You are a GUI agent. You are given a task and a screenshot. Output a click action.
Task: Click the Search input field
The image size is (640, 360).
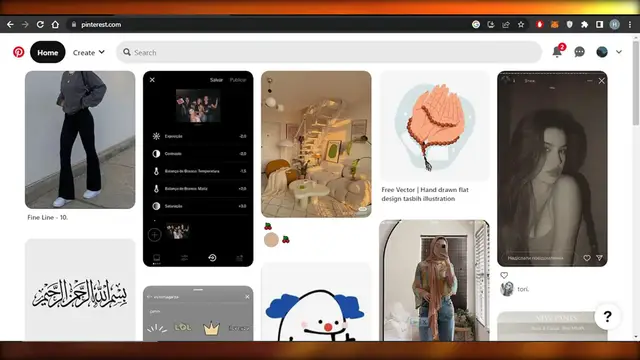tap(329, 52)
